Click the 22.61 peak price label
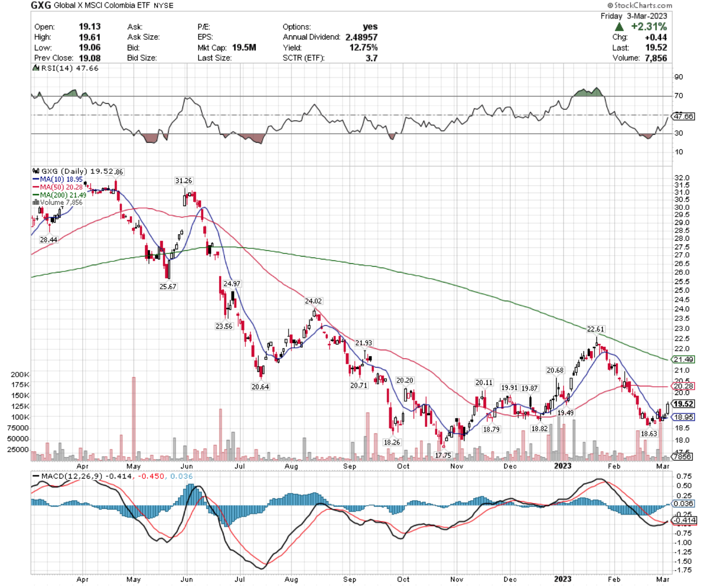Viewport: 705px width, 588px height. [x=596, y=329]
